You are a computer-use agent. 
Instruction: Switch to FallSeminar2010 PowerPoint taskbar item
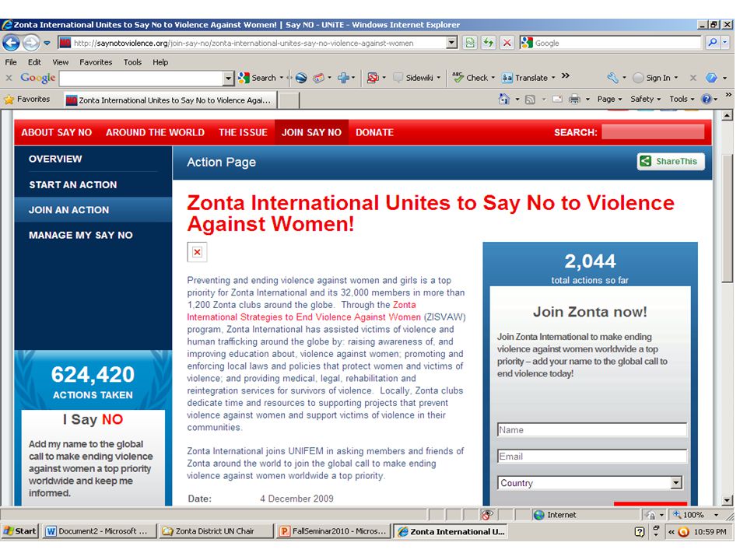pyautogui.click(x=334, y=531)
